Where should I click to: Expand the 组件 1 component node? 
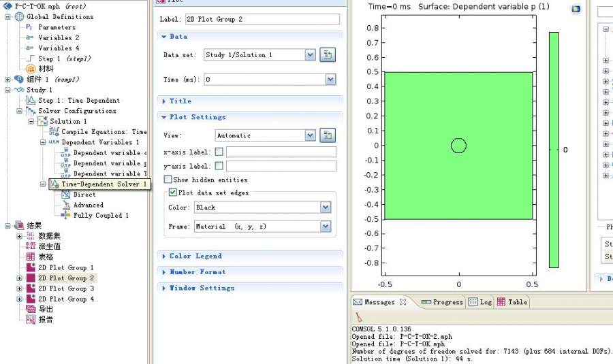point(7,80)
